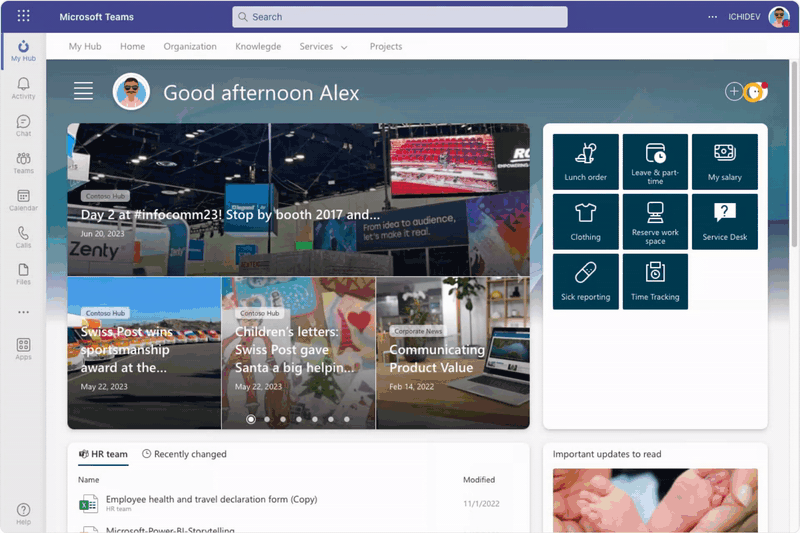
Task: Open the Activity bell icon in sidebar
Action: [x=23, y=88]
